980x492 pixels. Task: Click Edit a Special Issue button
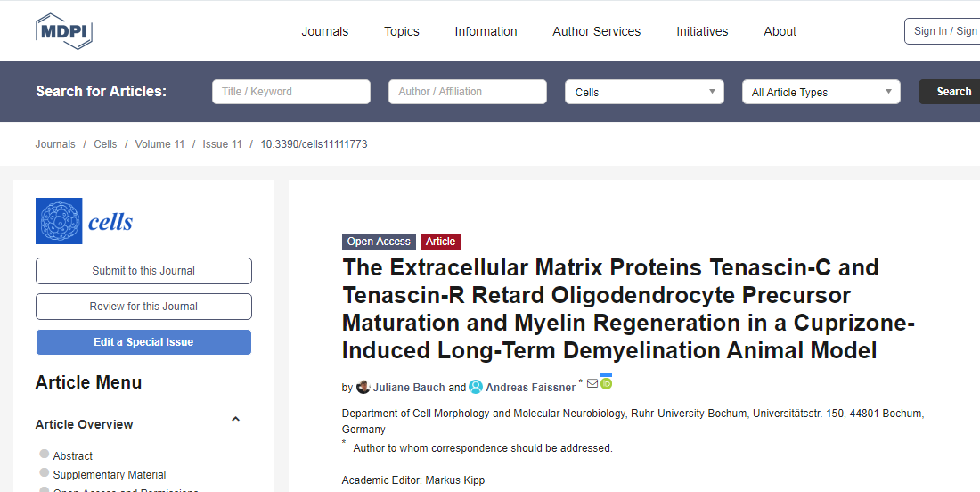coord(143,342)
